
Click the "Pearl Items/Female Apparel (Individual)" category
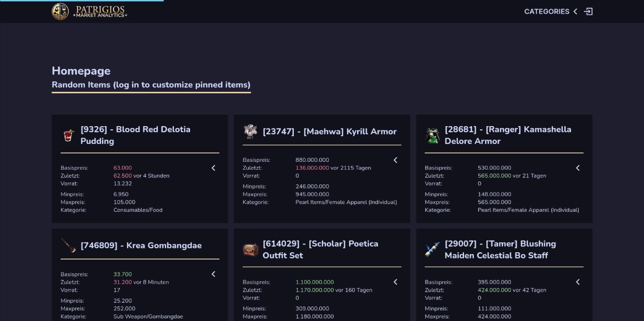click(346, 202)
